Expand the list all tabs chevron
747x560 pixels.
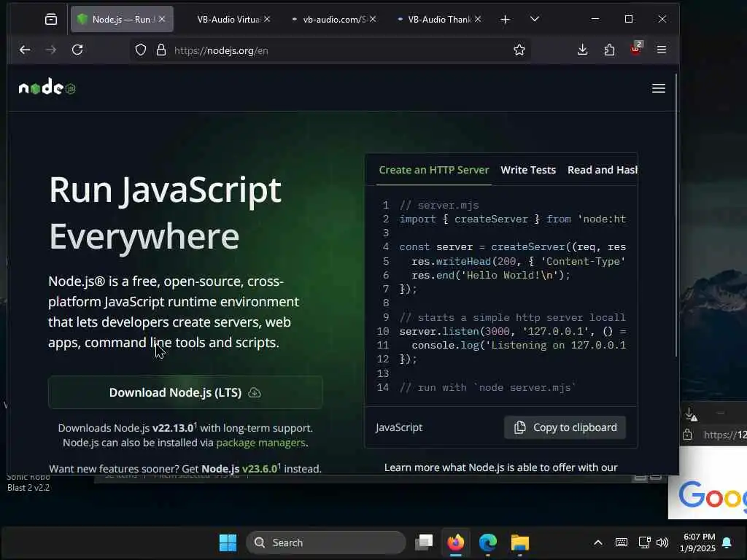click(535, 19)
